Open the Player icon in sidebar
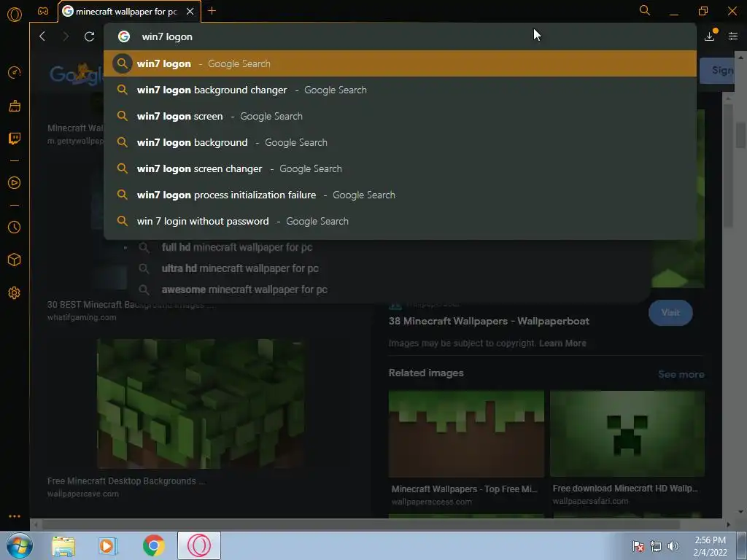747x560 pixels. (15, 183)
